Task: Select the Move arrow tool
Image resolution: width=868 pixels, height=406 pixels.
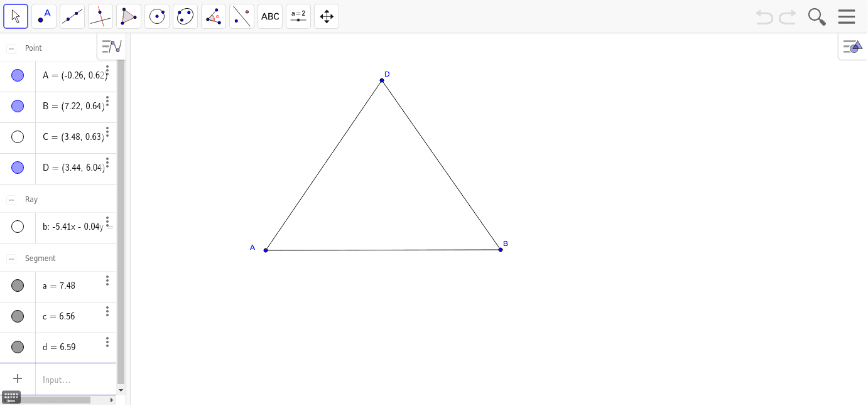Action: [16, 16]
